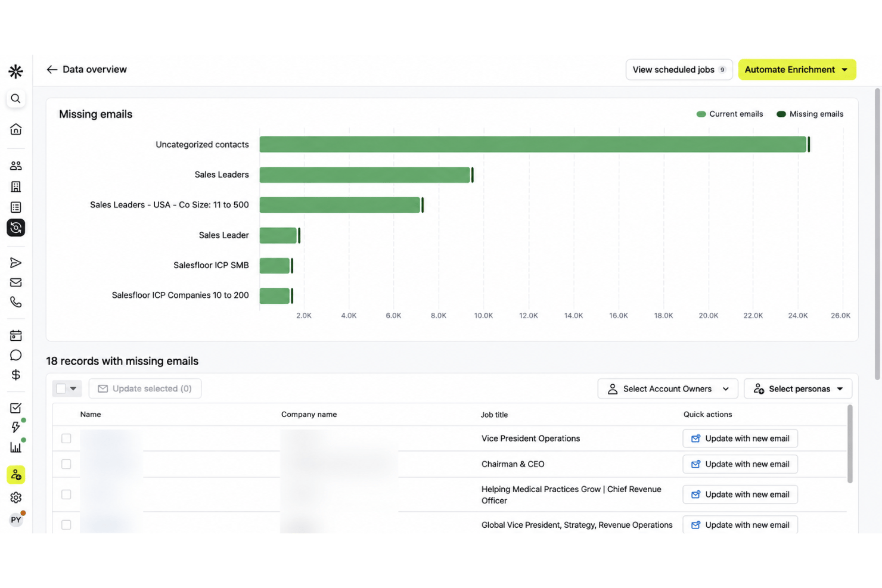Image resolution: width=882 pixels, height=588 pixels.
Task: Click "18 records with missing emails" heading
Action: tap(122, 361)
